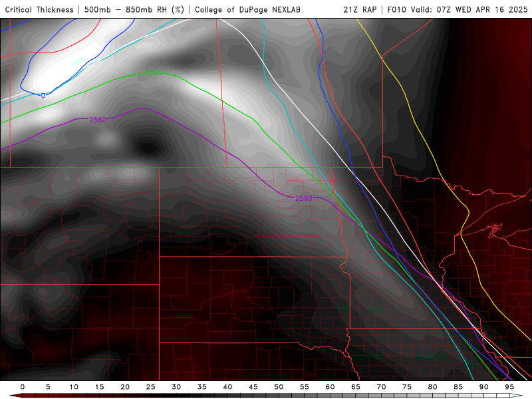Image resolution: width=532 pixels, height=399 pixels.
Task: Click the colorbar tick label "85"
Action: (x=458, y=387)
